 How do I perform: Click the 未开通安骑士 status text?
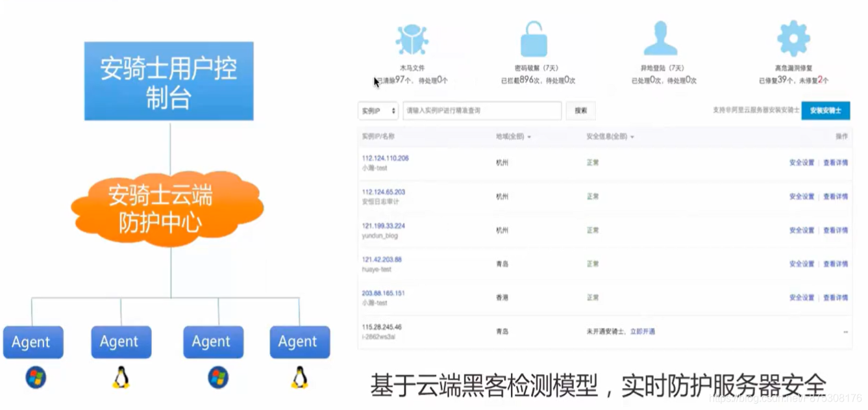[x=606, y=331]
